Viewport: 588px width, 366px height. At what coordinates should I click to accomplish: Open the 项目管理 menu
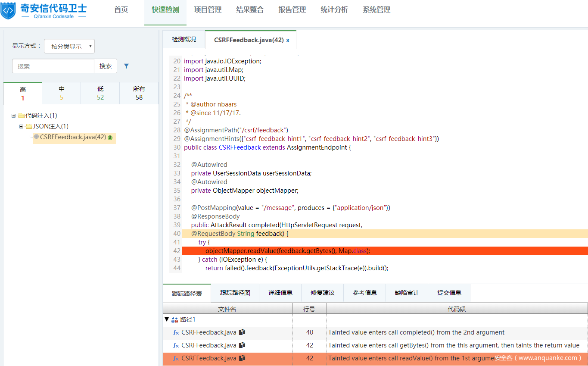point(208,10)
